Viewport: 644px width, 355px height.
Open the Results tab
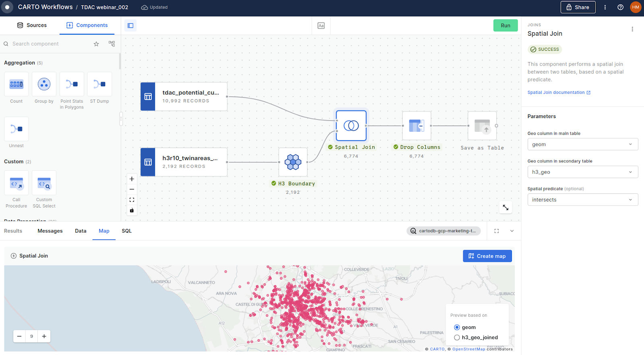(x=13, y=231)
